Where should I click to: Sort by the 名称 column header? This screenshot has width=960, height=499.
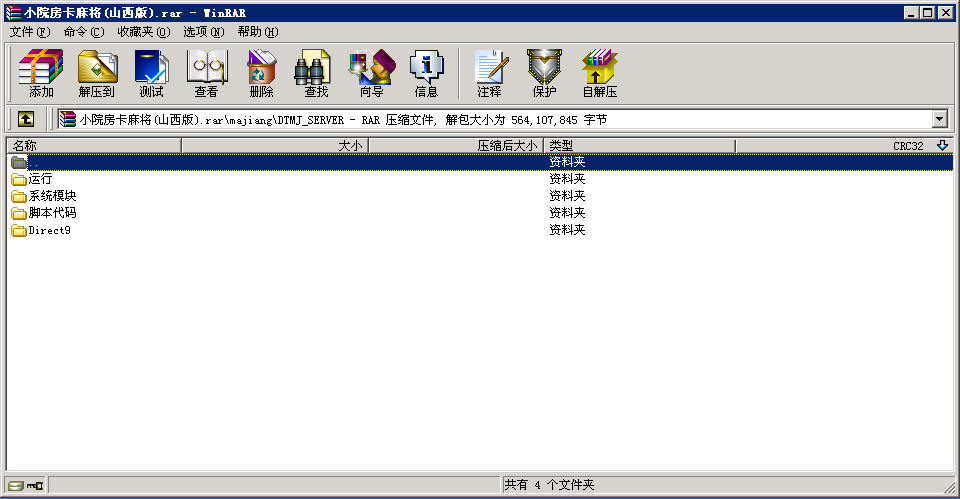point(93,146)
